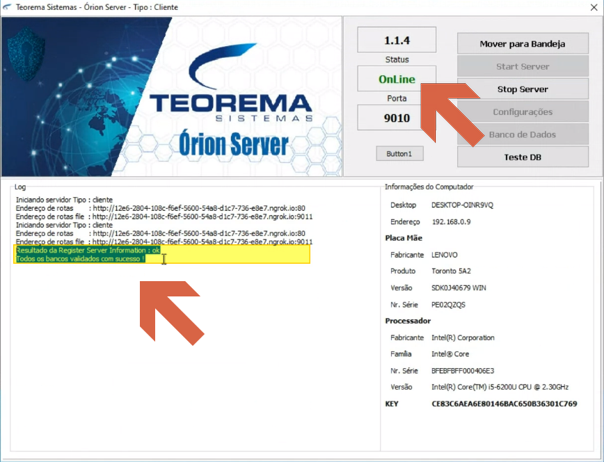Image resolution: width=604 pixels, height=462 pixels.
Task: Click the motherboard manufacturer LENOVO value
Action: (444, 255)
